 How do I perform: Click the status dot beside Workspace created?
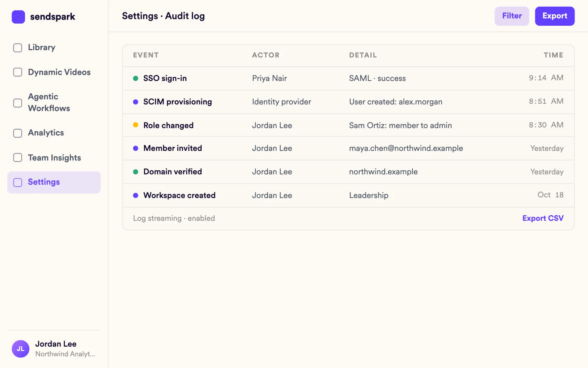point(136,195)
